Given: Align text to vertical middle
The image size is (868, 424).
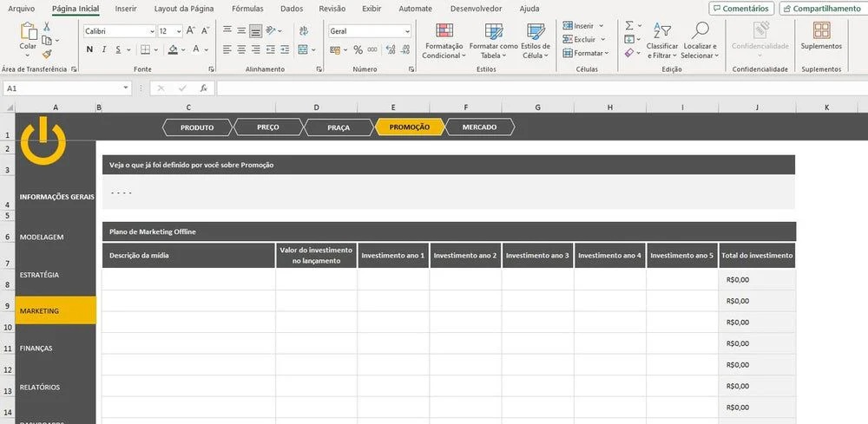Looking at the screenshot, I should point(241,30).
